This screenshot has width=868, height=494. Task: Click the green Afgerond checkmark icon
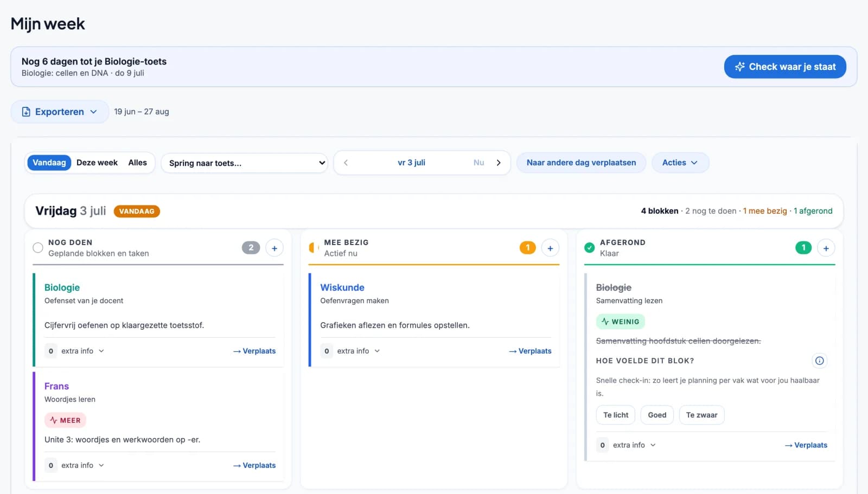click(x=589, y=248)
